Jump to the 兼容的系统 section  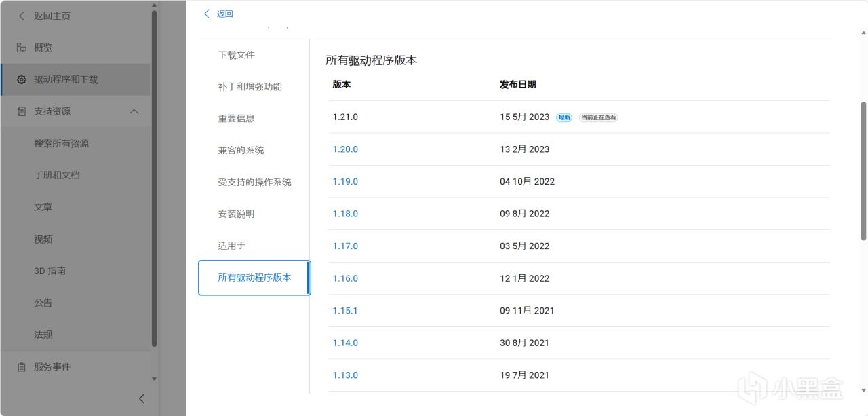[x=241, y=150]
